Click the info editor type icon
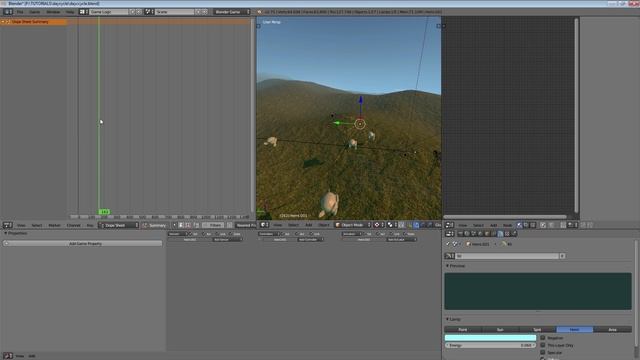The width and height of the screenshot is (640, 360). [8, 12]
